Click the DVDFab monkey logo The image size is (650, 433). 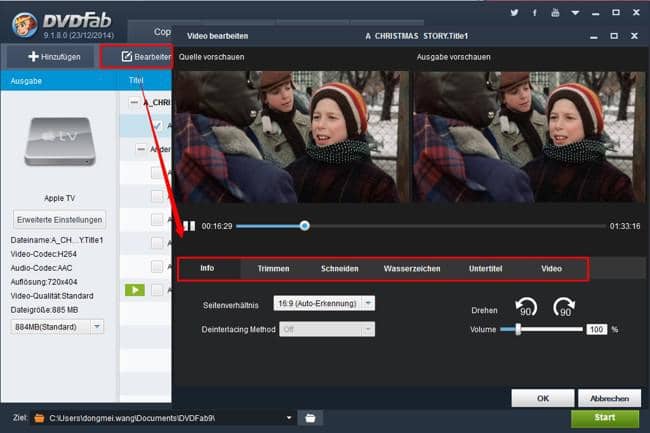pos(24,24)
